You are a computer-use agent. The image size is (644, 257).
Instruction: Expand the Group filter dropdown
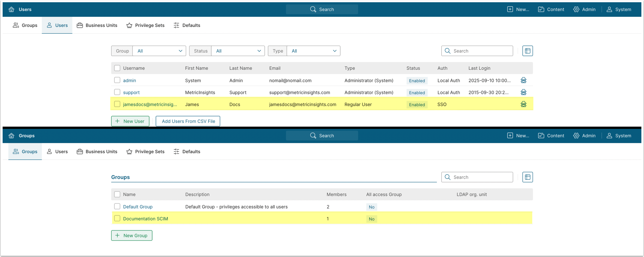pyautogui.click(x=159, y=51)
